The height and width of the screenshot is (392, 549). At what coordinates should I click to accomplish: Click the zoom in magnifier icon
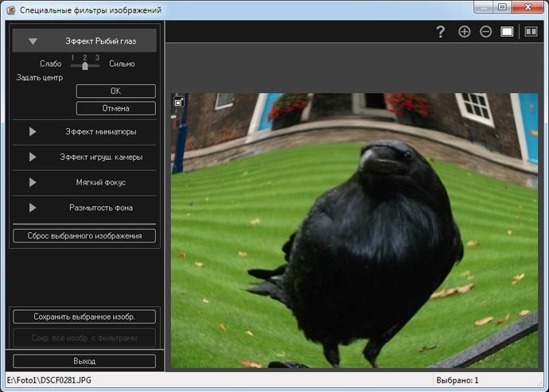pos(465,32)
